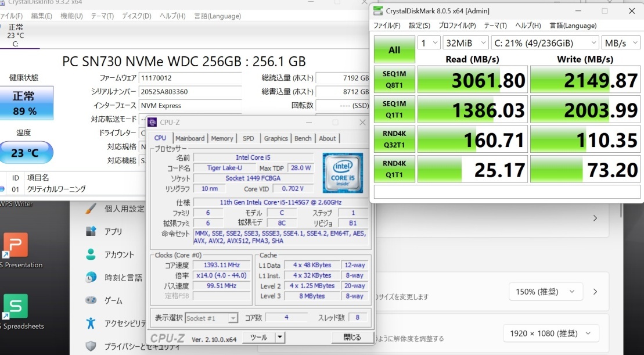Image resolution: width=644 pixels, height=355 pixels.
Task: Click the serial number field 20525A803360
Action: point(190,92)
